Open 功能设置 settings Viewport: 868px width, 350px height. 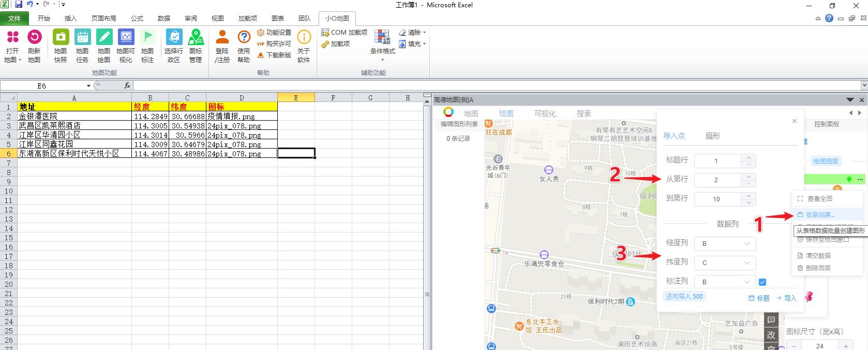[274, 33]
